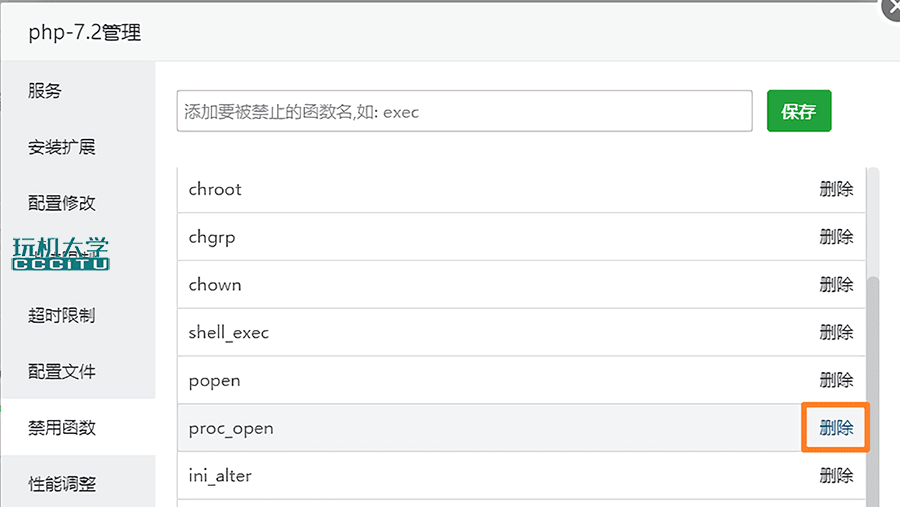Open the 性能调整 tab
900x507 pixels.
point(62,484)
